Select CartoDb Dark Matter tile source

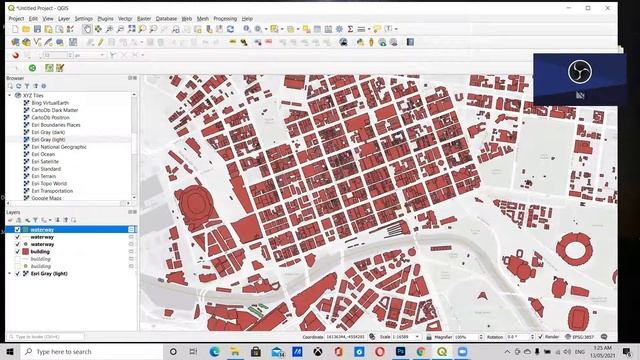[55, 110]
